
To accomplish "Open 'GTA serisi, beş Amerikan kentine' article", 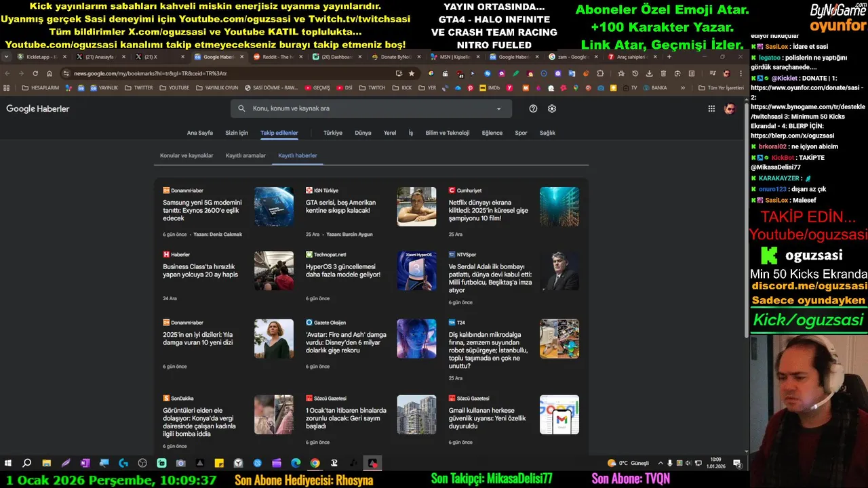I will click(x=340, y=206).
